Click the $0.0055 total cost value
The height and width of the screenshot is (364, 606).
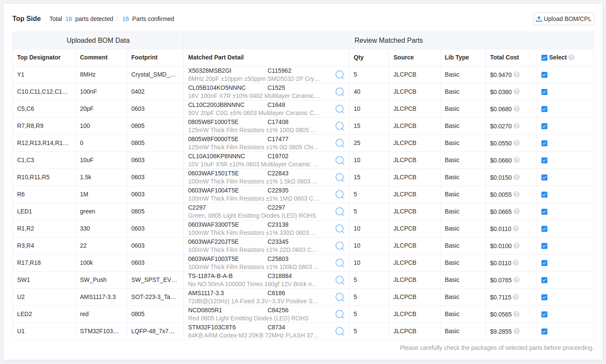tap(501, 195)
